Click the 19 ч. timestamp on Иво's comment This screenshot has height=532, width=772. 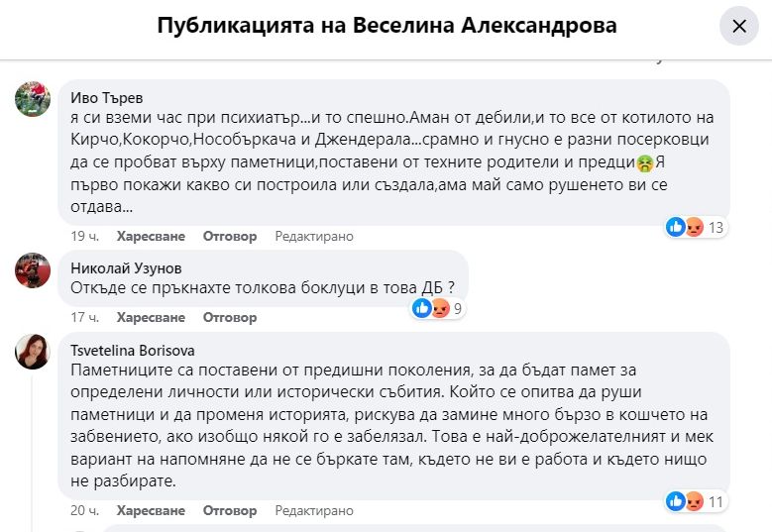pyautogui.click(x=84, y=236)
